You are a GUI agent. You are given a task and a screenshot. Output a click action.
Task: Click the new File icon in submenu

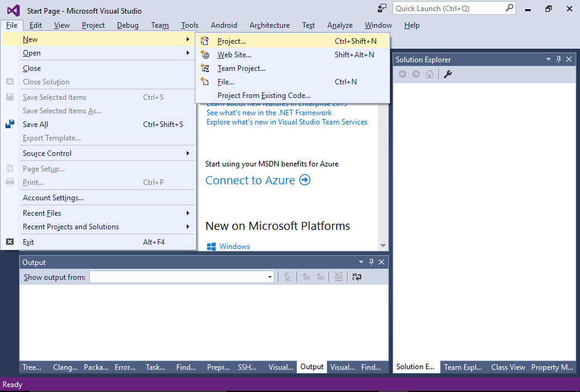click(205, 82)
